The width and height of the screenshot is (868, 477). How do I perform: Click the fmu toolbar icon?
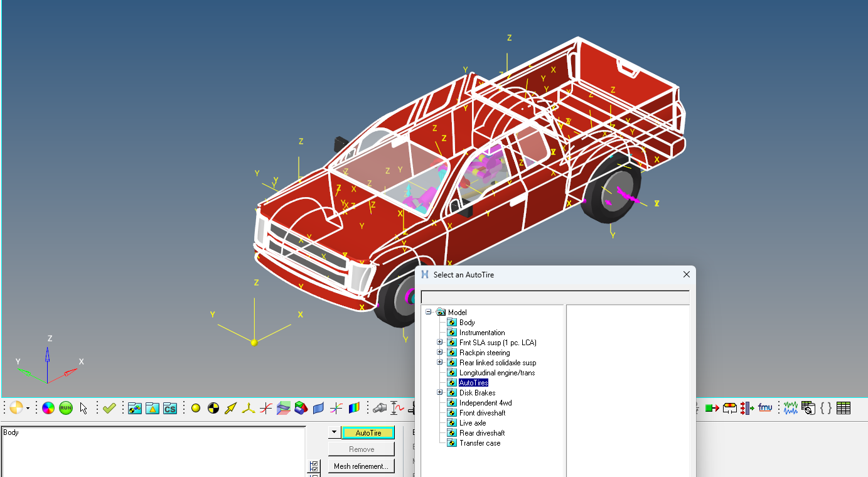click(x=765, y=408)
